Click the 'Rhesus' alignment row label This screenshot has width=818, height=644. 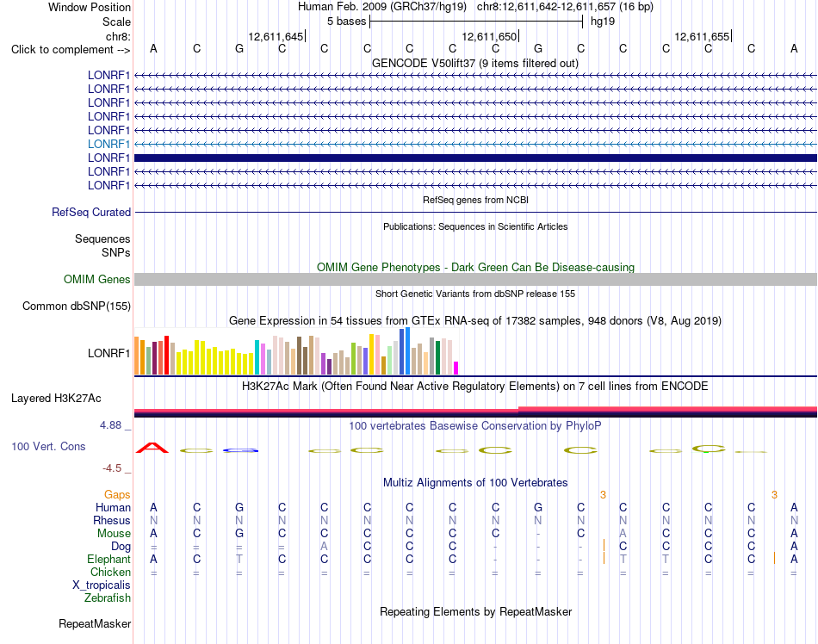(112, 520)
